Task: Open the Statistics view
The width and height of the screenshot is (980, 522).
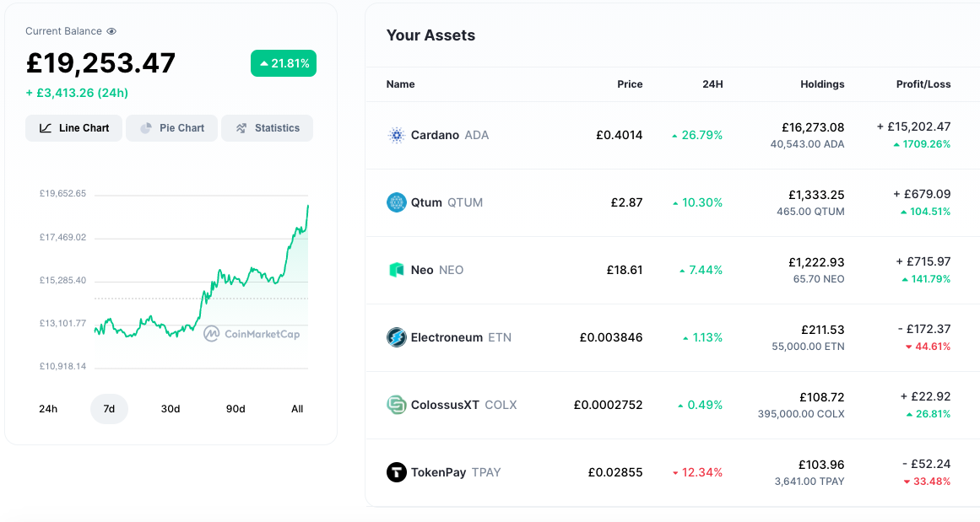Action: pos(267,128)
